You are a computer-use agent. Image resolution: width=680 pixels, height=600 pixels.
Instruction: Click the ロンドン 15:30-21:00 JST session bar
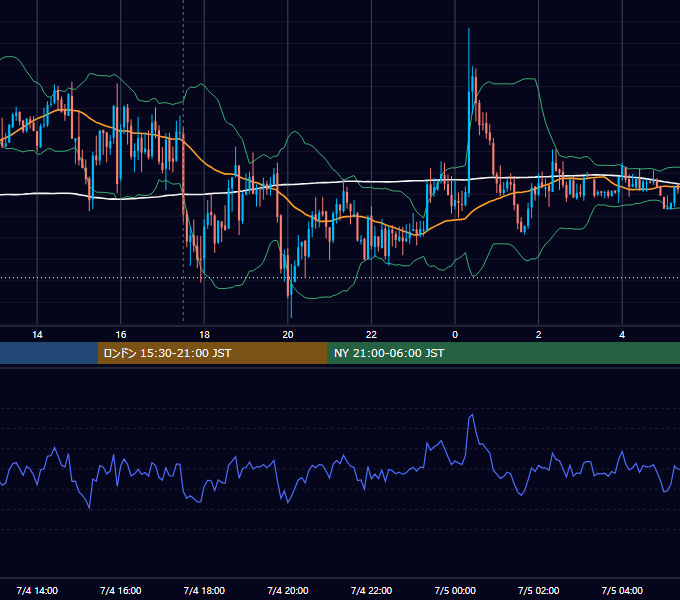tap(212, 353)
